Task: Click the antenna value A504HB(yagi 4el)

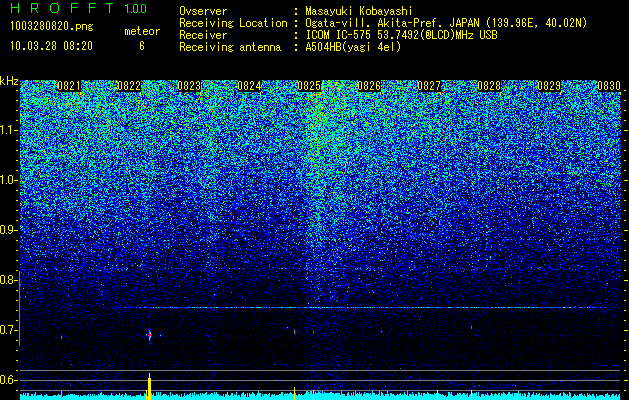Action: click(353, 47)
